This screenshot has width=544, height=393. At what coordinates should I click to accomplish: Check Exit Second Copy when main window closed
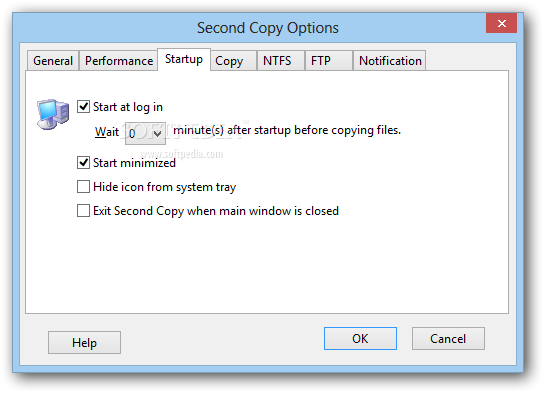(x=83, y=210)
